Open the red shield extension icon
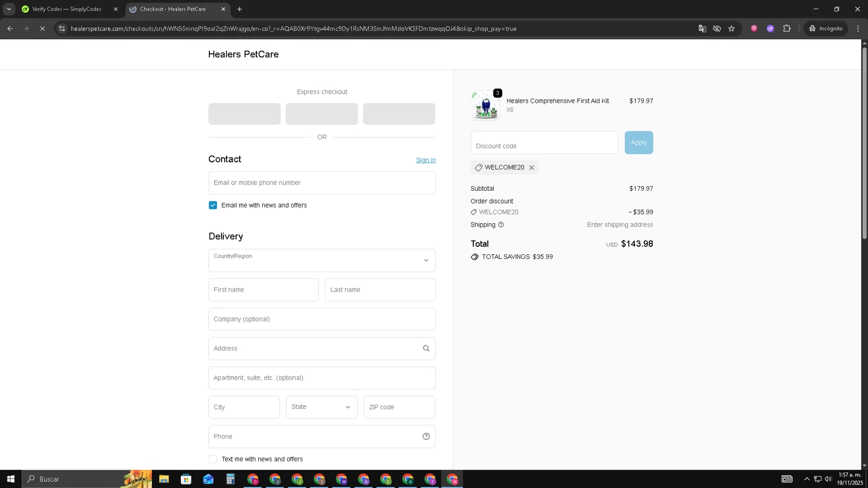868x488 pixels. (754, 28)
